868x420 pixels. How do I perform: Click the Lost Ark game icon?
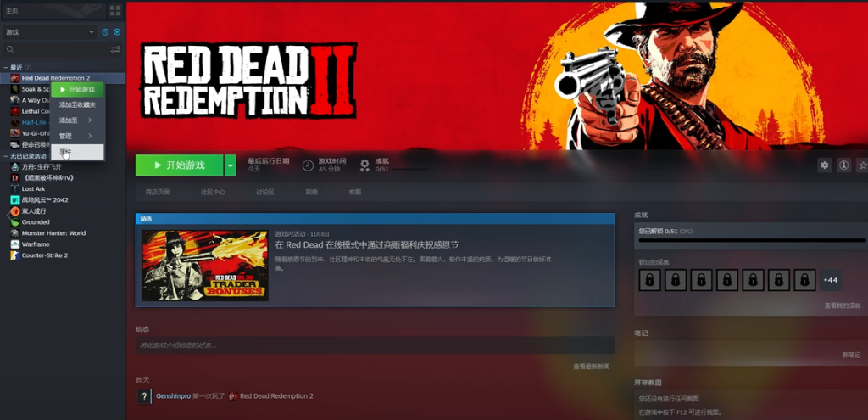pyautogui.click(x=15, y=189)
